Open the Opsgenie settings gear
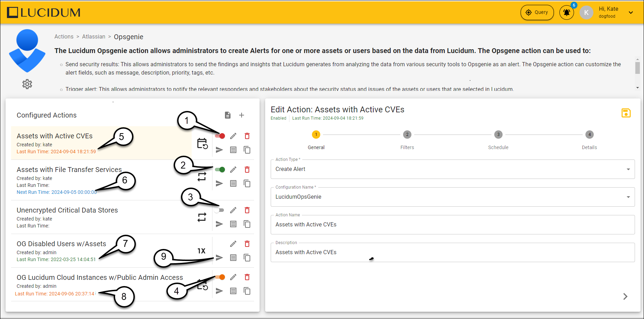The image size is (644, 319). (x=27, y=84)
